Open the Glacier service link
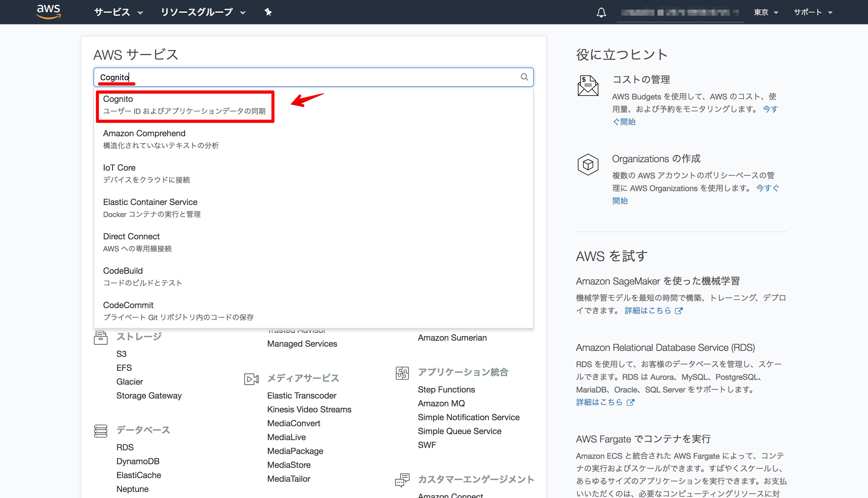Viewport: 868px width, 498px height. click(130, 382)
